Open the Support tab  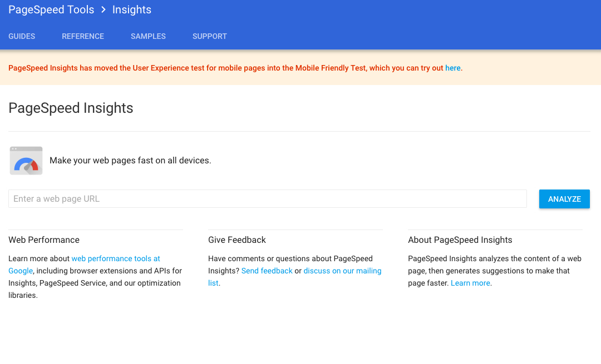tap(210, 36)
